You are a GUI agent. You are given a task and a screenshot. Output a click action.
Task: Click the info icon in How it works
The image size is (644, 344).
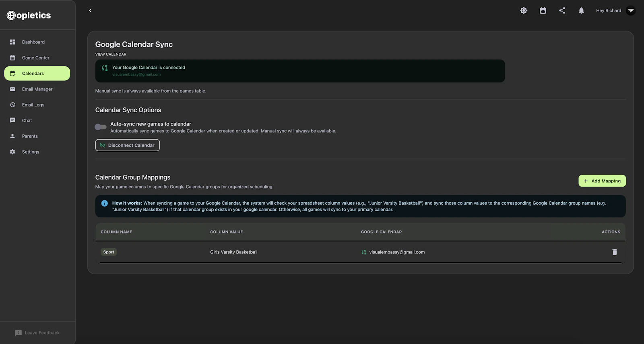[105, 204]
